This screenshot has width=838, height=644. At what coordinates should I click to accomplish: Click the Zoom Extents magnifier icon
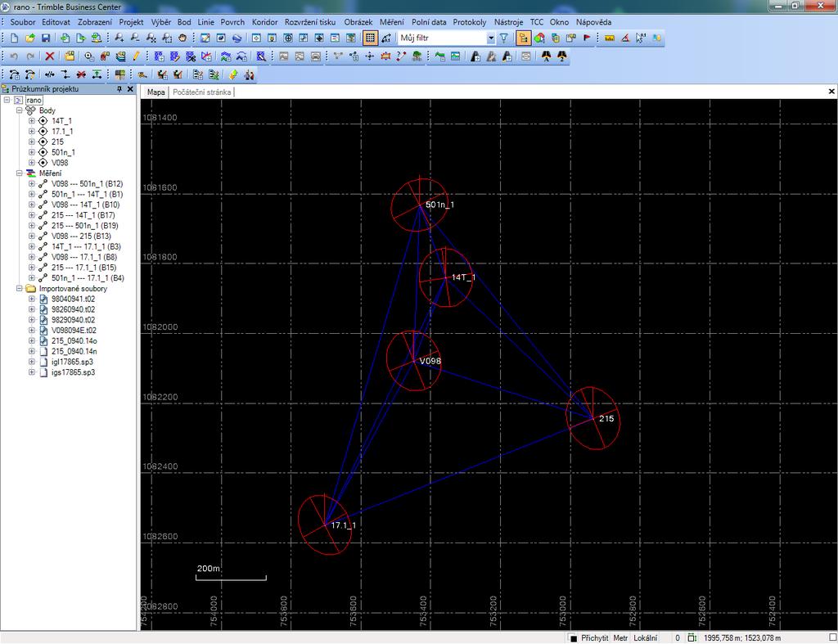coord(151,38)
